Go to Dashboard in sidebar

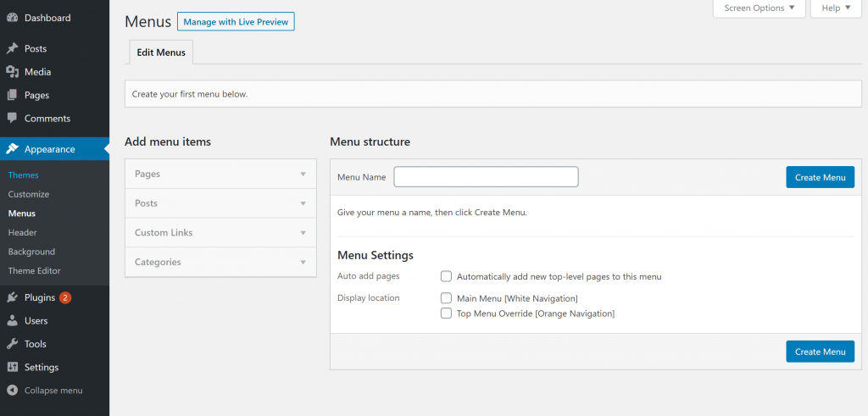pos(47,18)
